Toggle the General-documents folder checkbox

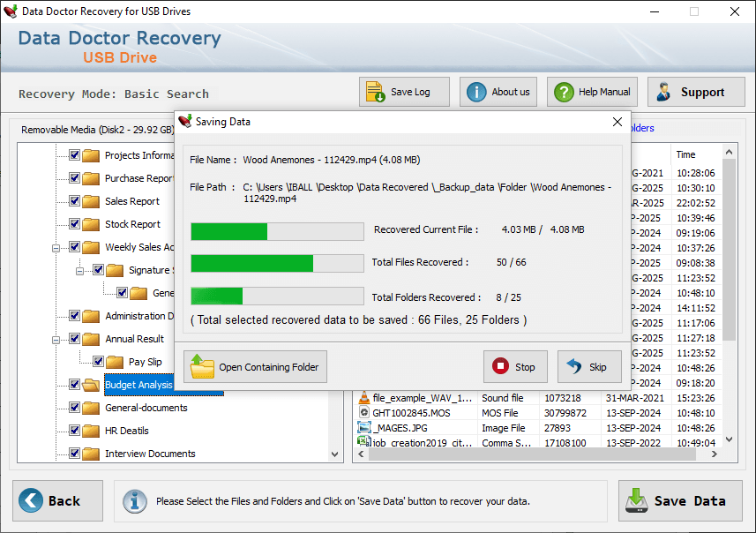click(x=74, y=408)
